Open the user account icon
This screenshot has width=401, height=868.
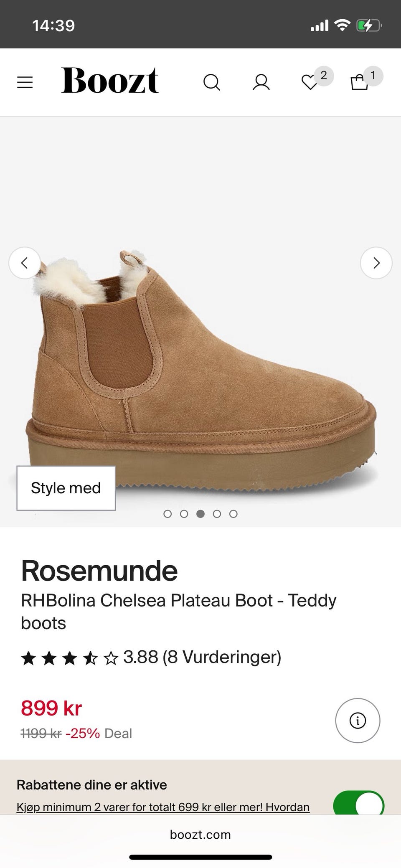point(261,82)
